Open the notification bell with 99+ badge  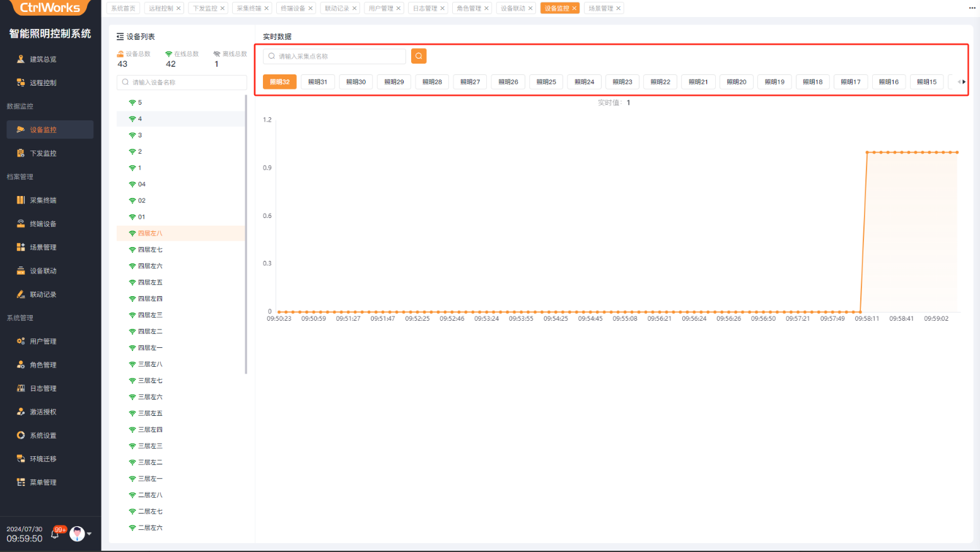coord(55,534)
